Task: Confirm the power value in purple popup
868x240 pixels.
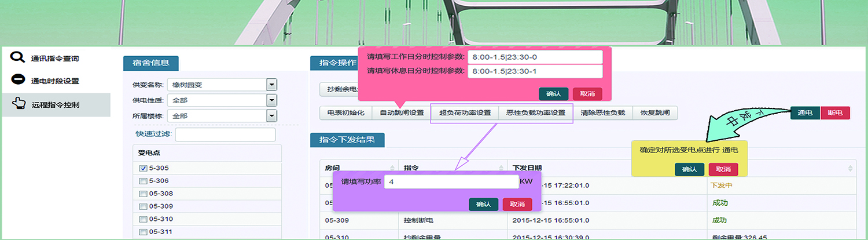Action: [x=483, y=204]
